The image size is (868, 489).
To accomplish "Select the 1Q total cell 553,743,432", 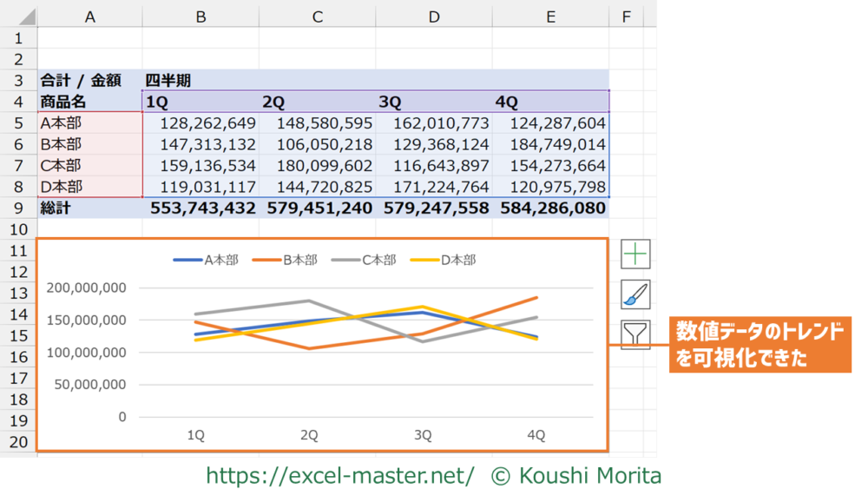I will pos(202,208).
